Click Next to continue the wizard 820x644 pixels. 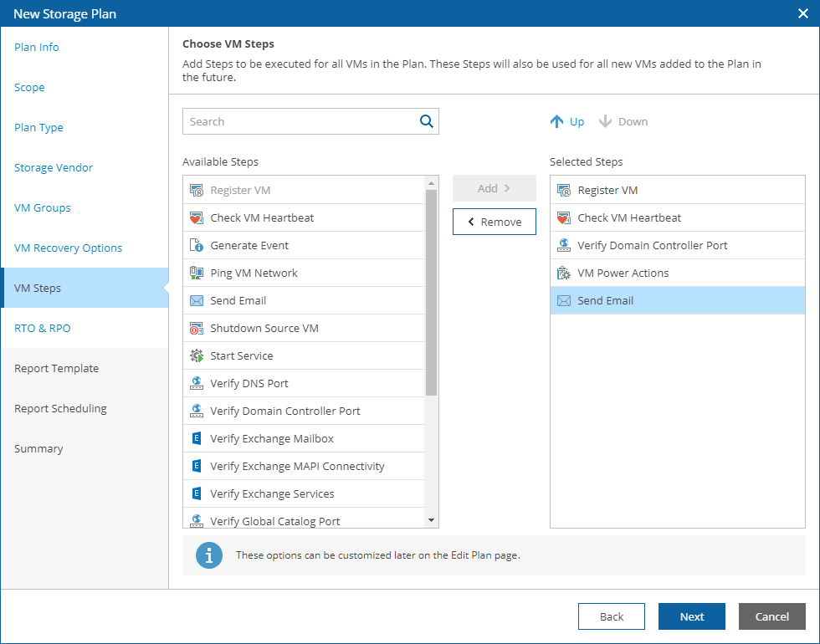[691, 616]
